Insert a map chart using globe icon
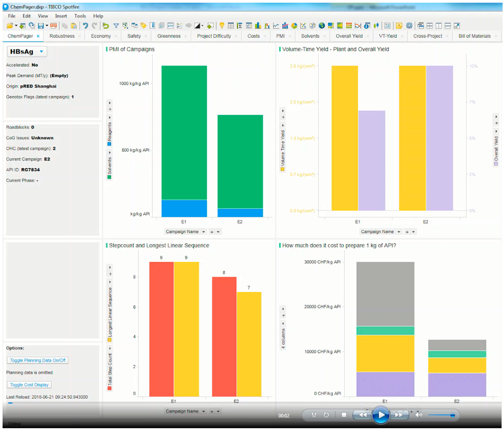Image resolution: width=504 pixels, height=431 pixels. [322, 26]
